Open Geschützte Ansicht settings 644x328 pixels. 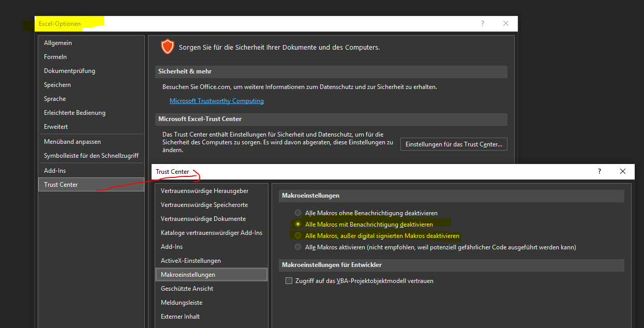(x=187, y=289)
